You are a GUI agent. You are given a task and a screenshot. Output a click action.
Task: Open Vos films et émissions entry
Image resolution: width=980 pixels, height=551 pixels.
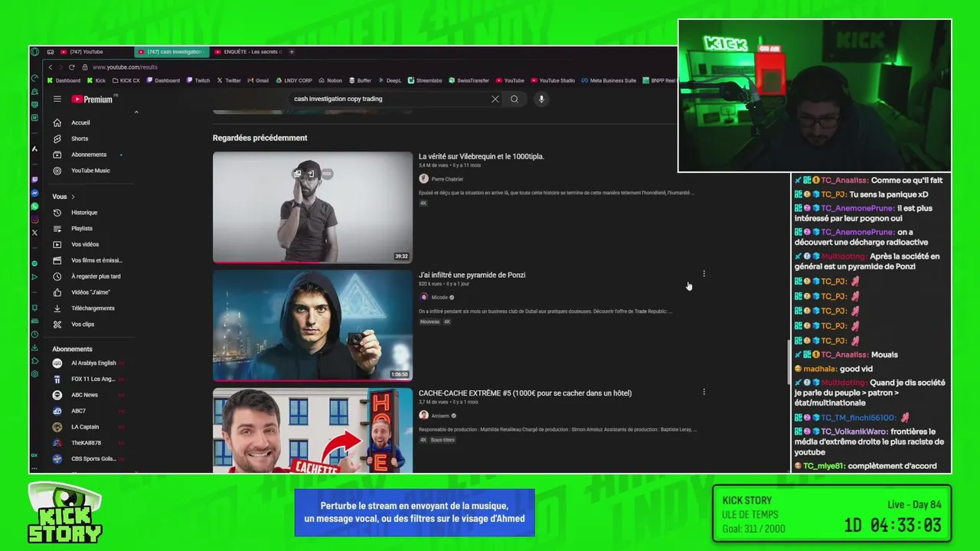click(96, 260)
